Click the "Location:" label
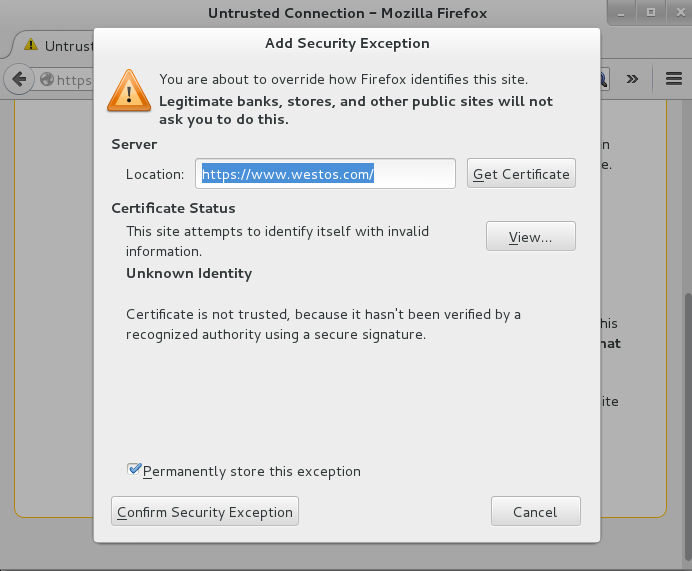The width and height of the screenshot is (692, 571). point(155,174)
